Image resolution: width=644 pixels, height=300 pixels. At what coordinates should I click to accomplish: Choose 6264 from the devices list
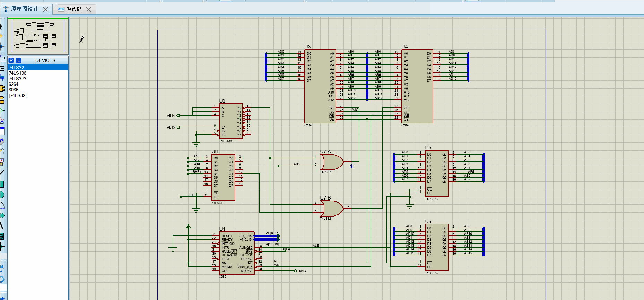pos(14,84)
